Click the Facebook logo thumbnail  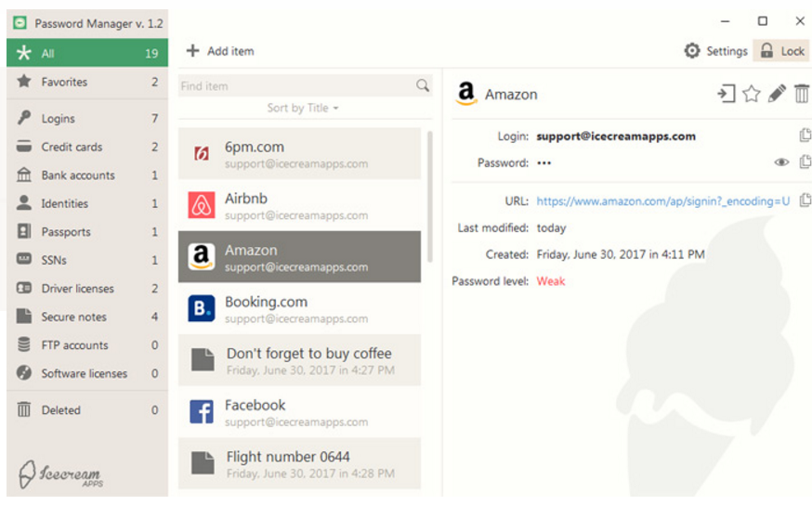coord(202,412)
